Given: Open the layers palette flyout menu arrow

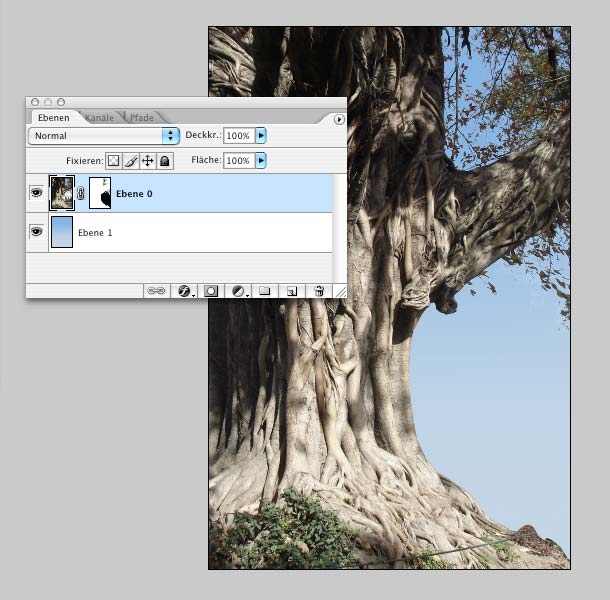Looking at the screenshot, I should [x=339, y=119].
